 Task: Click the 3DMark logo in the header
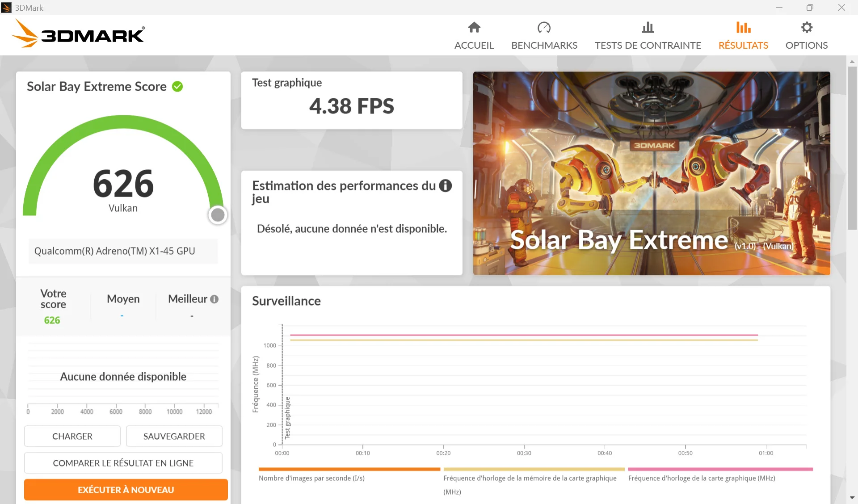point(78,34)
